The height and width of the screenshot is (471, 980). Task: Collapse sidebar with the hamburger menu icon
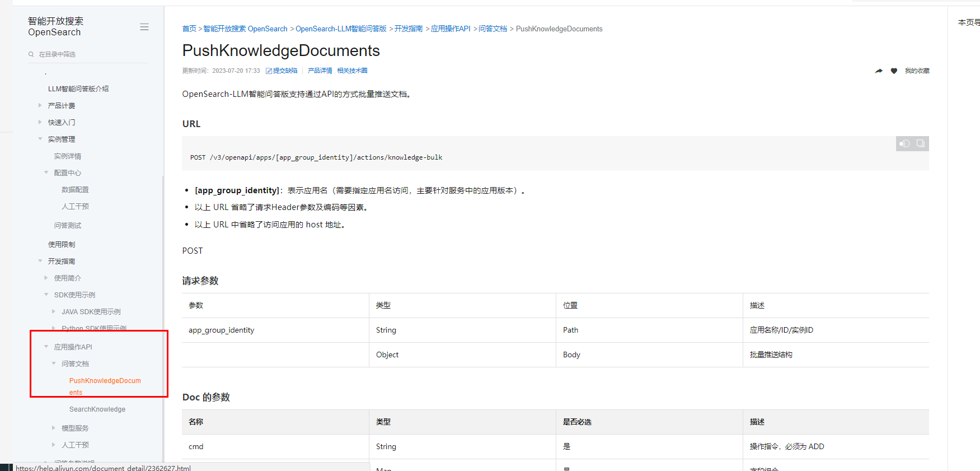pyautogui.click(x=144, y=27)
